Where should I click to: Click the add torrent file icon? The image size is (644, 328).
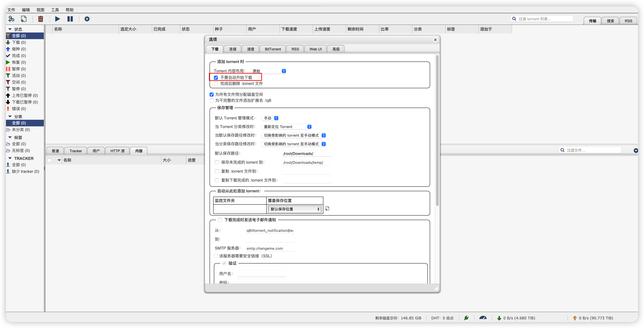[x=24, y=19]
